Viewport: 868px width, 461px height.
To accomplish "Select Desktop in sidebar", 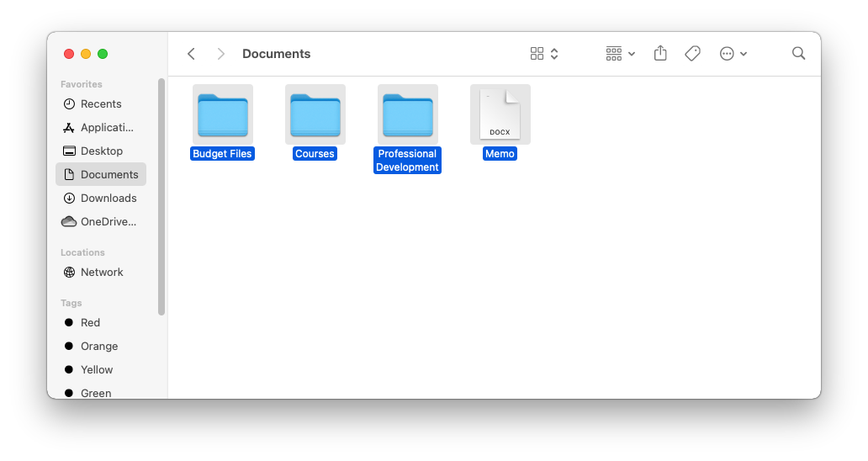I will pyautogui.click(x=101, y=151).
